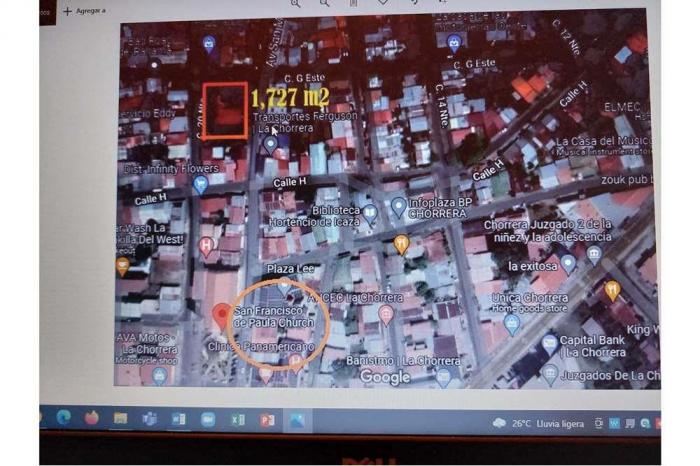Click the Agregar a button
The image size is (700, 466).
pyautogui.click(x=84, y=11)
